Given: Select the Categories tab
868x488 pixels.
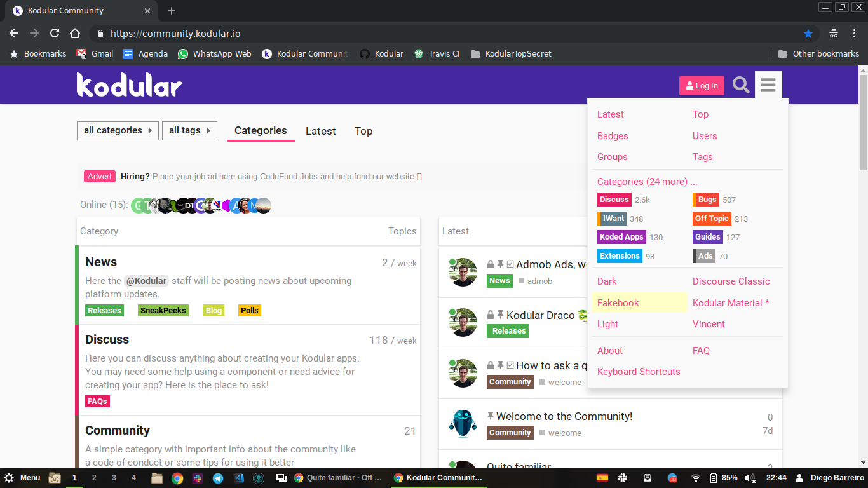Looking at the screenshot, I should coord(261,130).
